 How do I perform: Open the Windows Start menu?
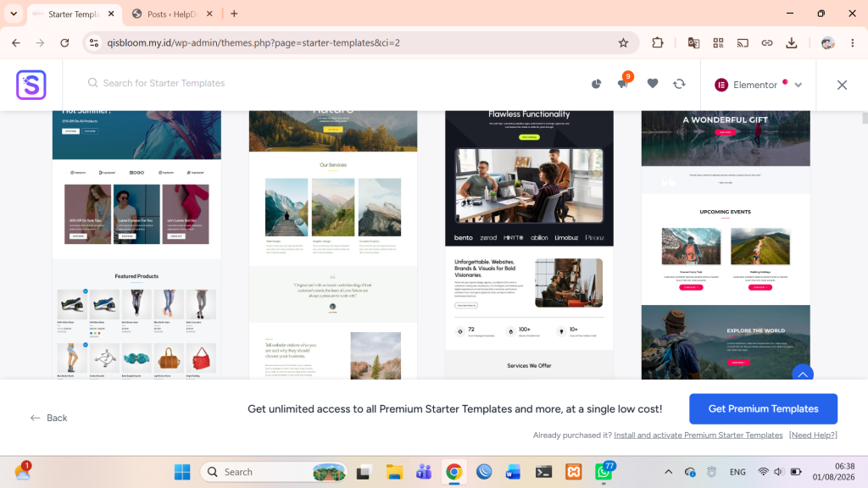[182, 472]
